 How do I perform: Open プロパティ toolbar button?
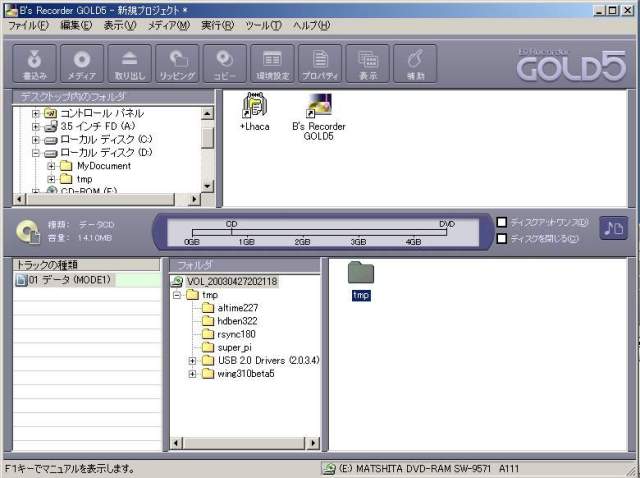[320, 64]
